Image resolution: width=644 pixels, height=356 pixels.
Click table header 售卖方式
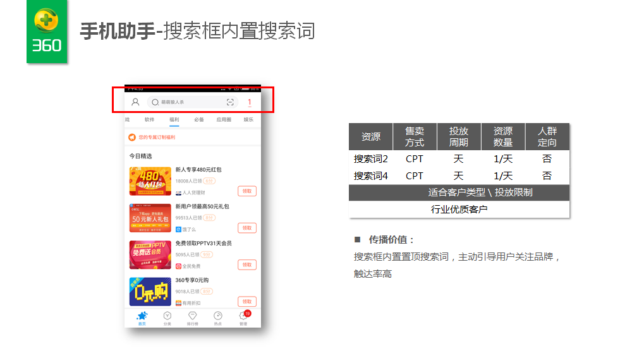[415, 136]
